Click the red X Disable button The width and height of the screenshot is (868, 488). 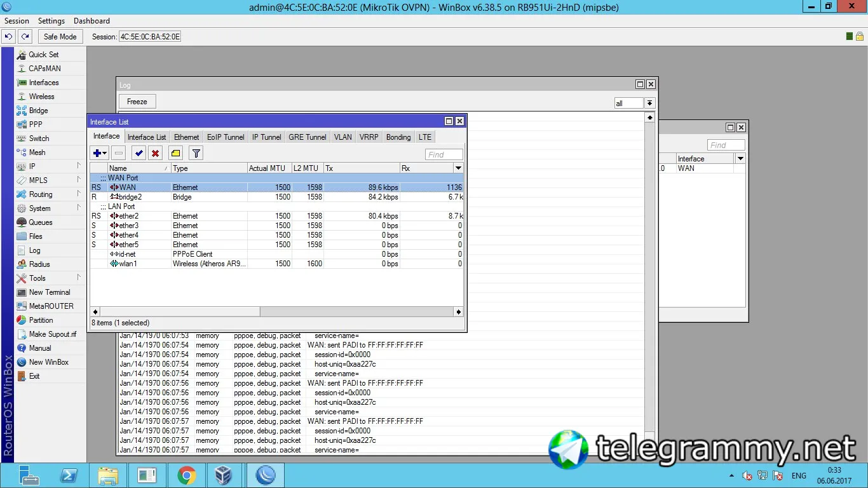(155, 153)
